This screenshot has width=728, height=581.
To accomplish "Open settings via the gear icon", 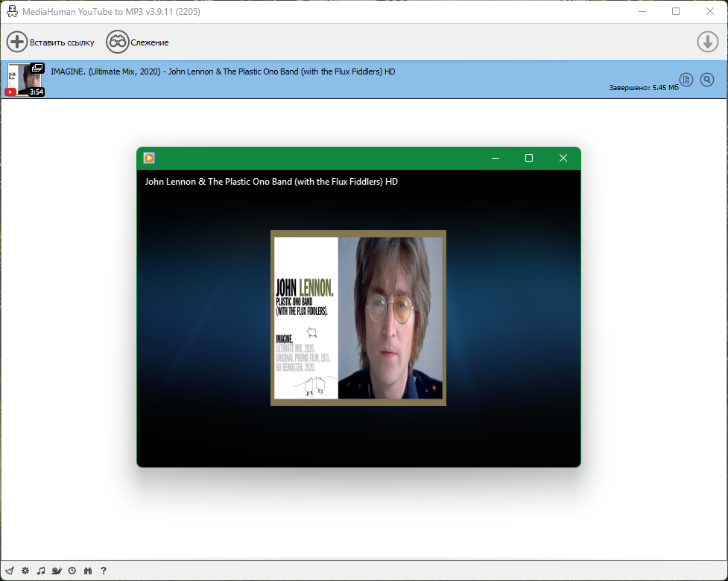I will 25,571.
